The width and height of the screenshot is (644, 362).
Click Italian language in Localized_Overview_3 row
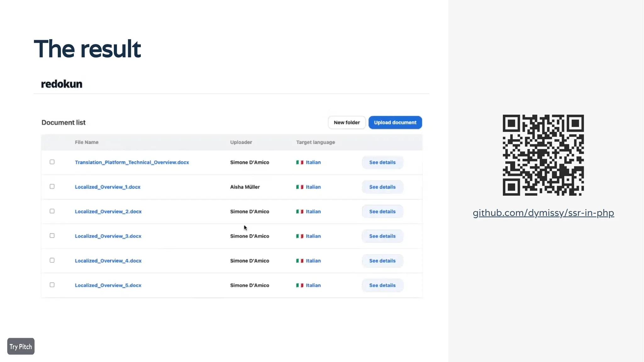click(x=313, y=236)
